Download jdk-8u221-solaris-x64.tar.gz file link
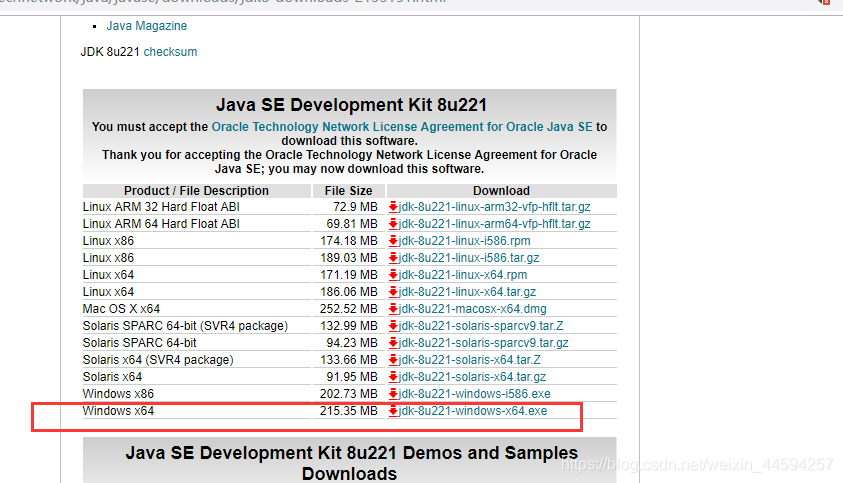The height and width of the screenshot is (483, 843). [472, 377]
